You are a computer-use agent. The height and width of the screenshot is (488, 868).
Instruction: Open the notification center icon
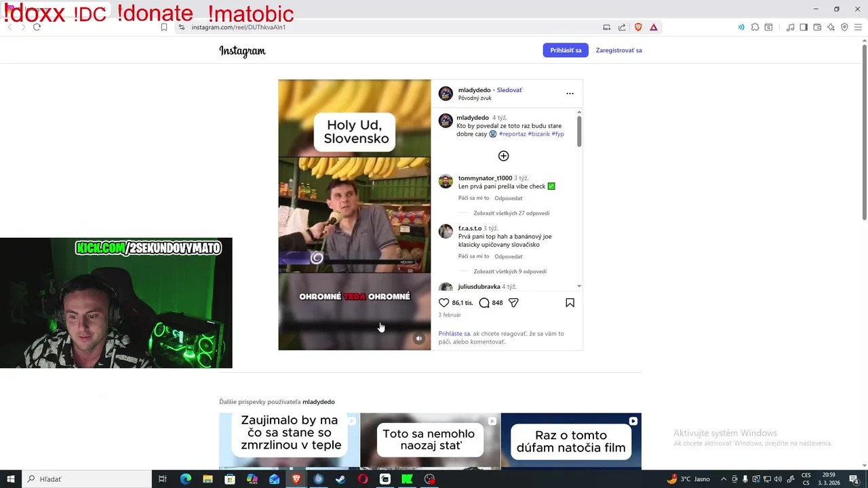tap(854, 479)
